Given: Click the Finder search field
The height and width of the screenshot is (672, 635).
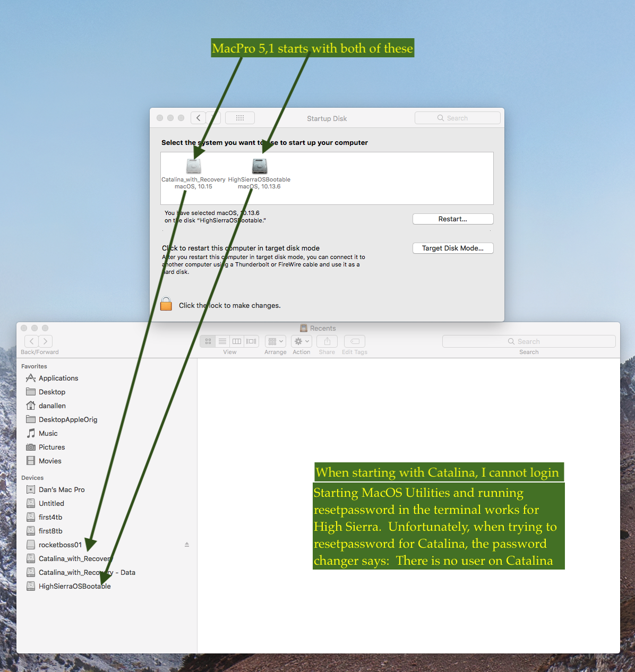Looking at the screenshot, I should point(529,341).
